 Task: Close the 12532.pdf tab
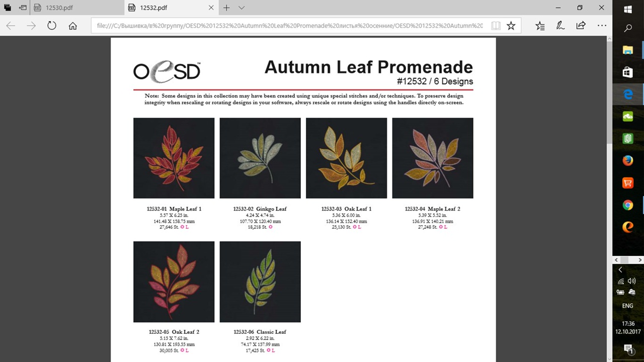[x=211, y=8]
